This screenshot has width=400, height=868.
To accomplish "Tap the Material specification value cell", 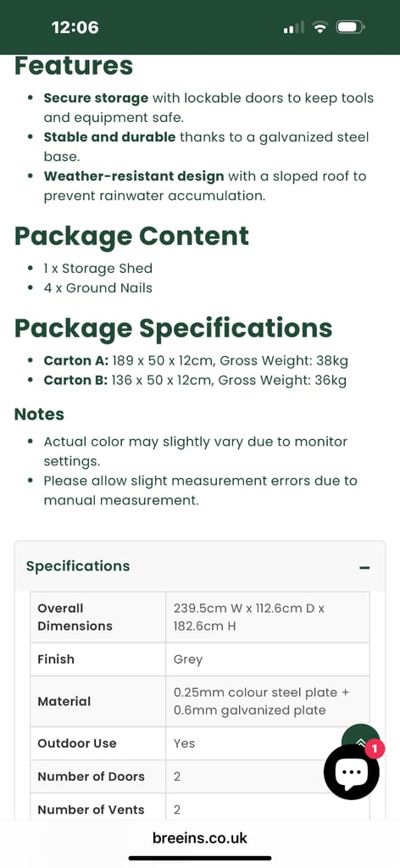I will click(268, 701).
